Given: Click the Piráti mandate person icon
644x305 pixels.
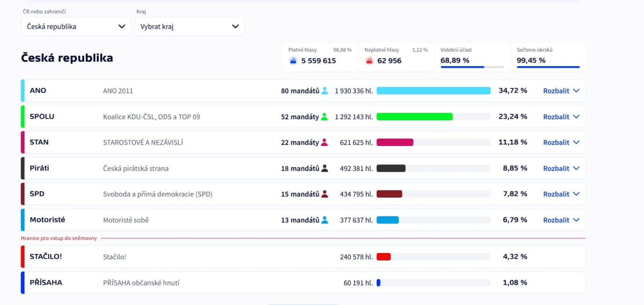Looking at the screenshot, I should point(325,168).
